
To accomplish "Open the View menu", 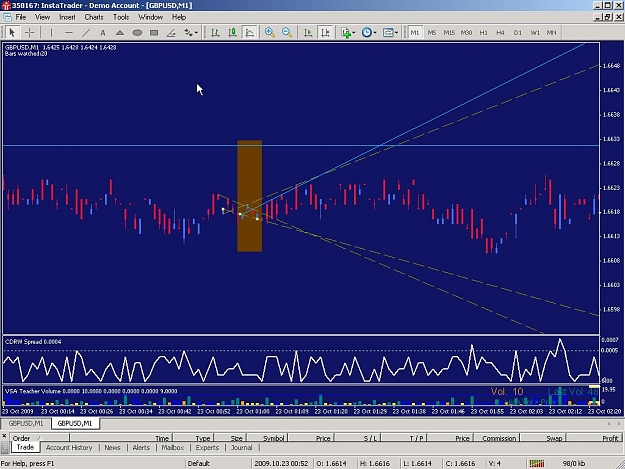I will [x=42, y=17].
